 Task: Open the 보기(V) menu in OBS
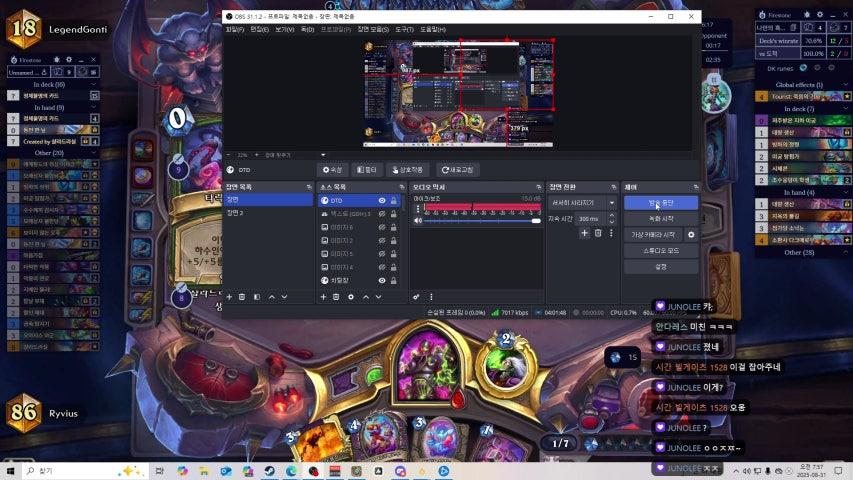coord(285,29)
